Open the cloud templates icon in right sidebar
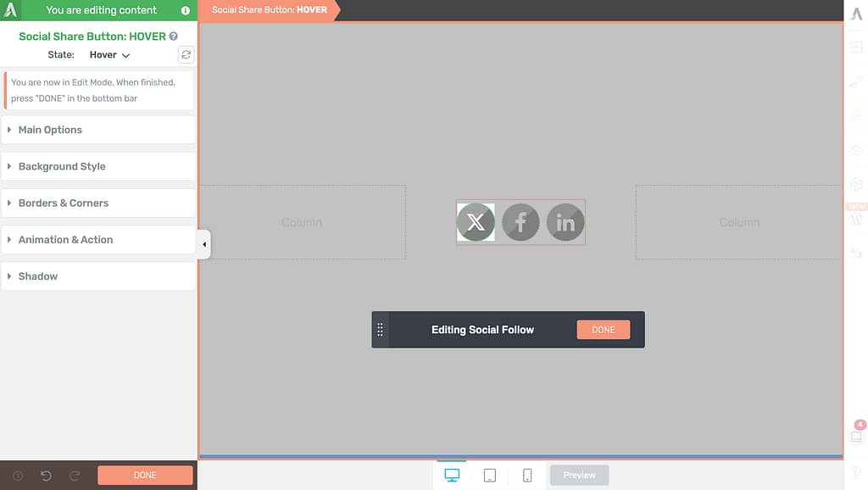 click(x=856, y=150)
